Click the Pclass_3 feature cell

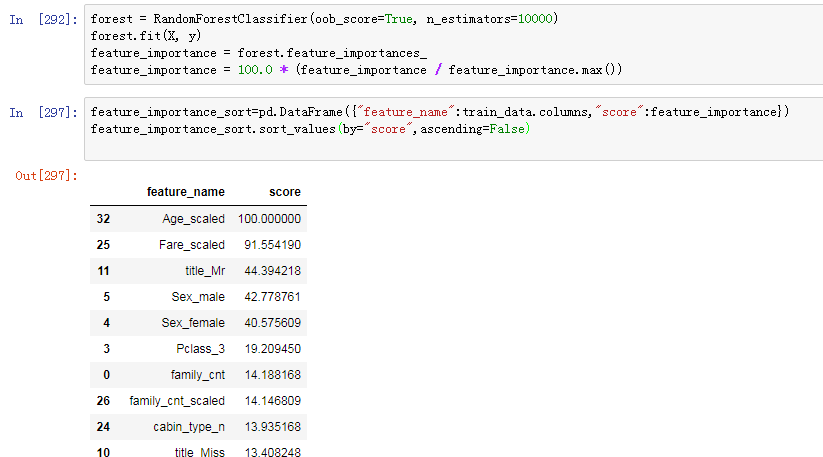click(x=201, y=349)
